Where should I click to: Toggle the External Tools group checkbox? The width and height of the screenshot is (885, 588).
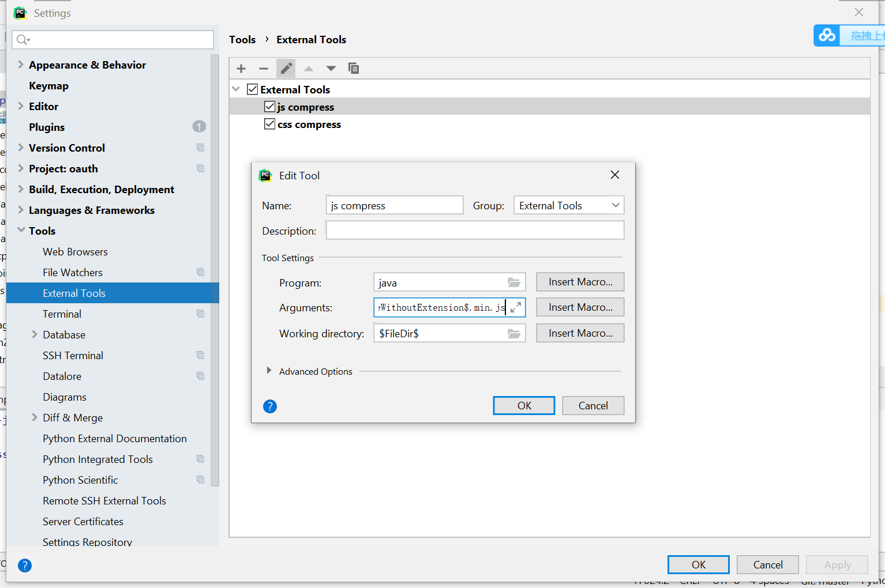click(252, 89)
